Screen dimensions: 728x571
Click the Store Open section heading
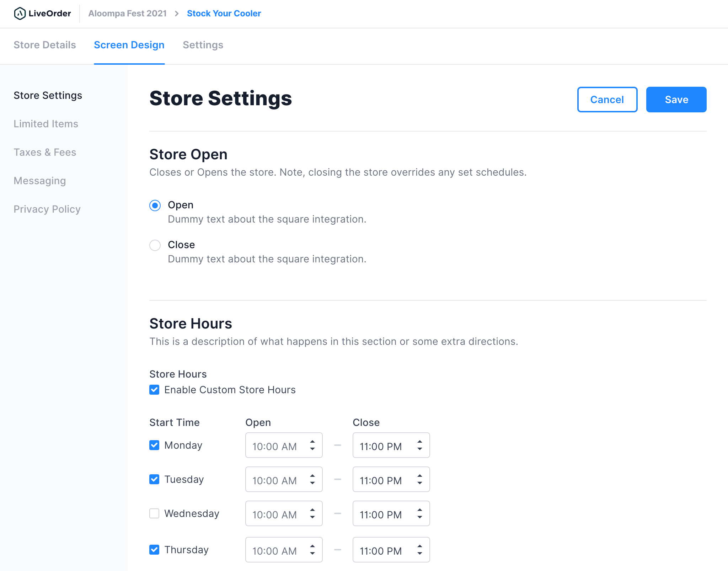(x=188, y=154)
